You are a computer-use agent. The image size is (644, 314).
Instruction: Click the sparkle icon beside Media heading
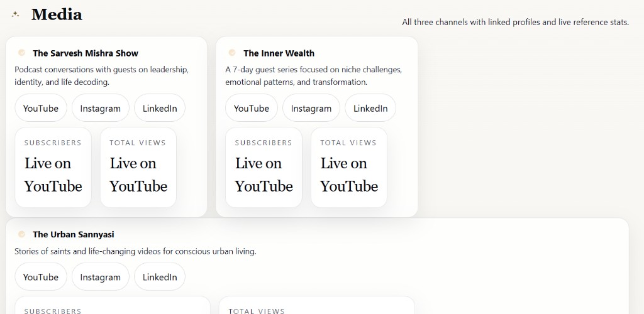click(16, 14)
